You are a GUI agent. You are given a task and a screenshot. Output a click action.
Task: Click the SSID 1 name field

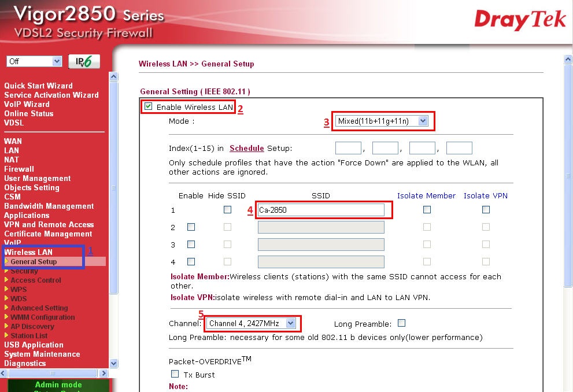point(321,210)
